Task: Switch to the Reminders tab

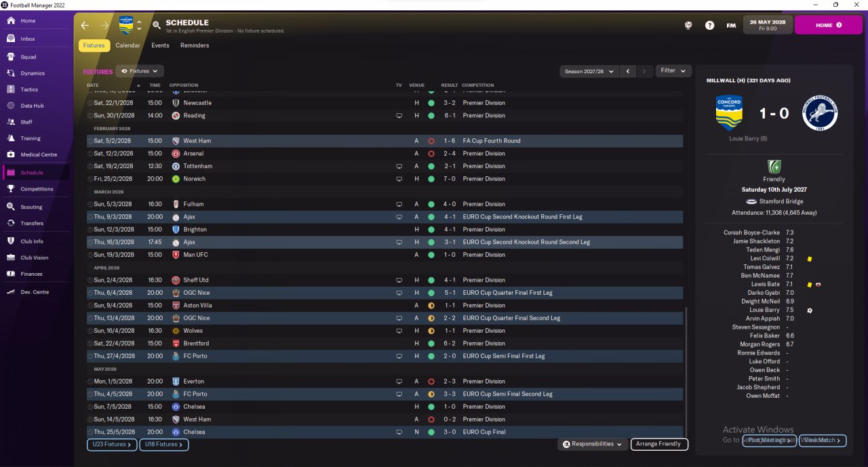Action: click(195, 45)
